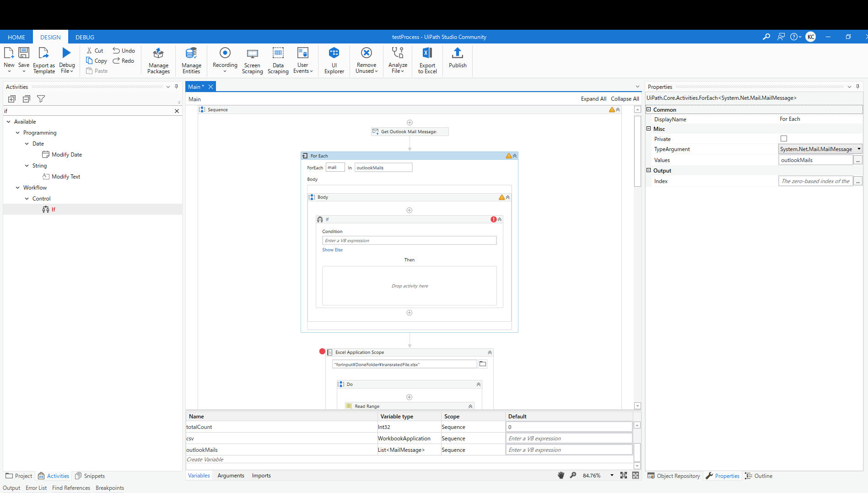
Task: Open the User Events dropdown
Action: [x=303, y=60]
